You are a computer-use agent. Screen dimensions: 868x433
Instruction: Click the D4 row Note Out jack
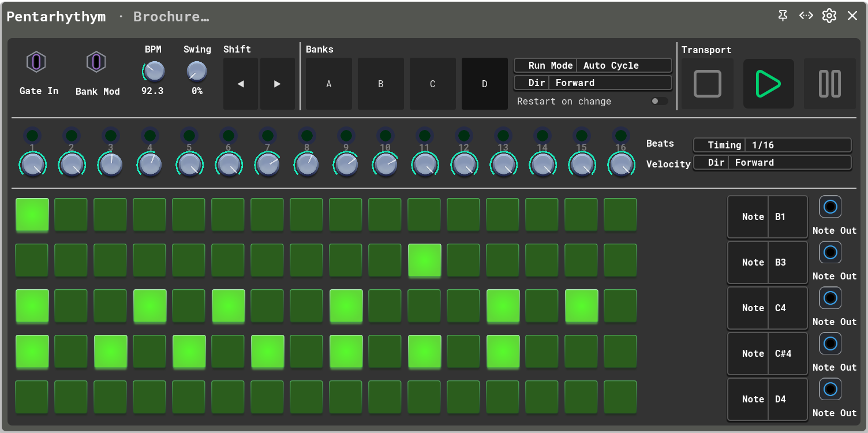pos(830,389)
